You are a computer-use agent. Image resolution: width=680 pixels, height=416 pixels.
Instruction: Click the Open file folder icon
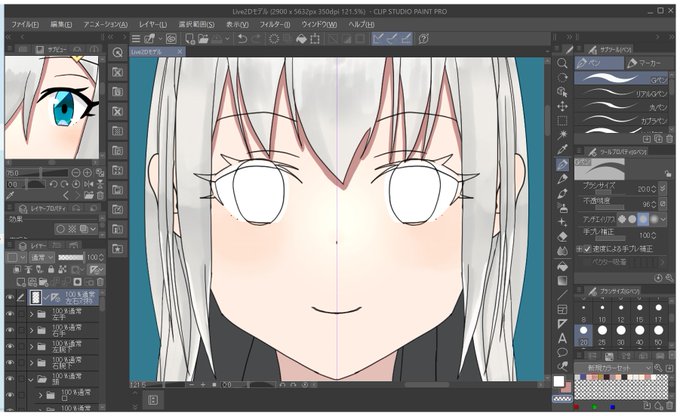203,39
